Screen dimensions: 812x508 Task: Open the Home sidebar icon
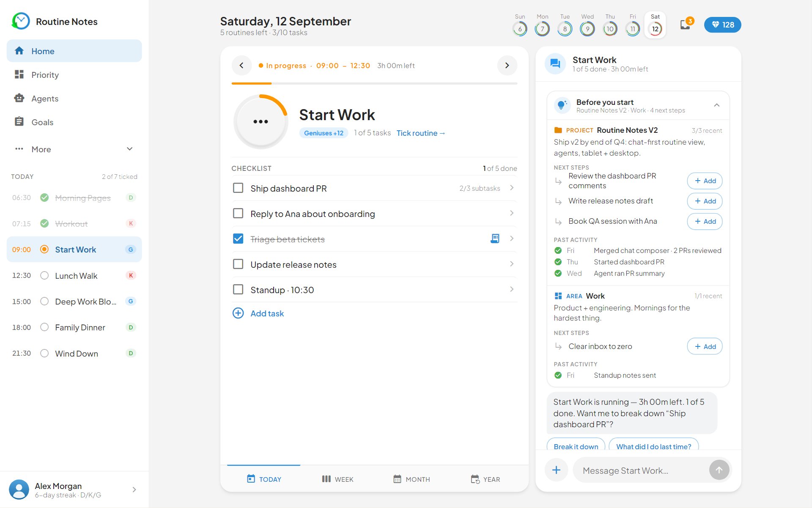19,51
